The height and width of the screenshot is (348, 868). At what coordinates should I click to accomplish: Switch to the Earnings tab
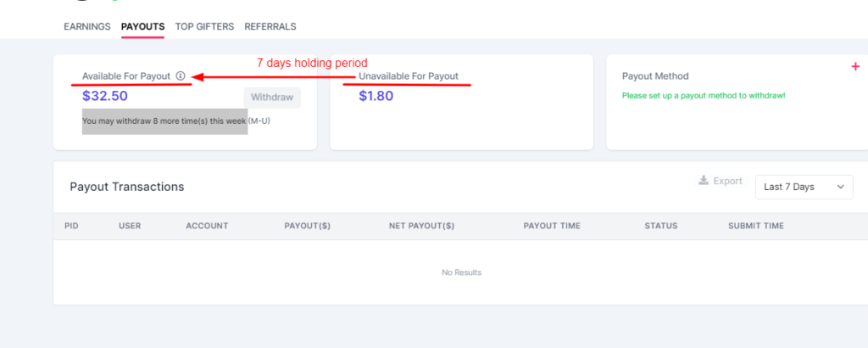86,26
